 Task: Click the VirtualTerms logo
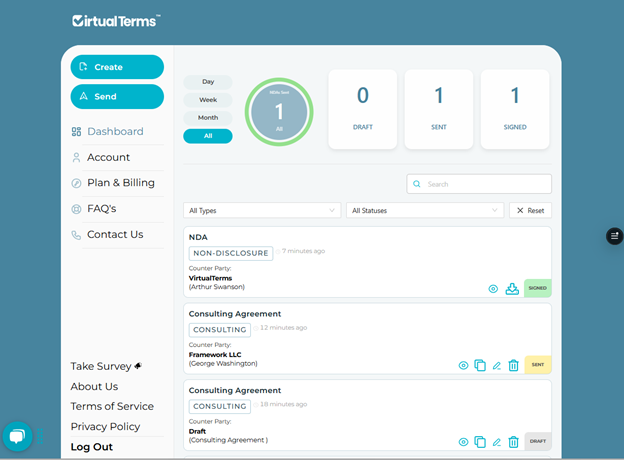click(116, 21)
